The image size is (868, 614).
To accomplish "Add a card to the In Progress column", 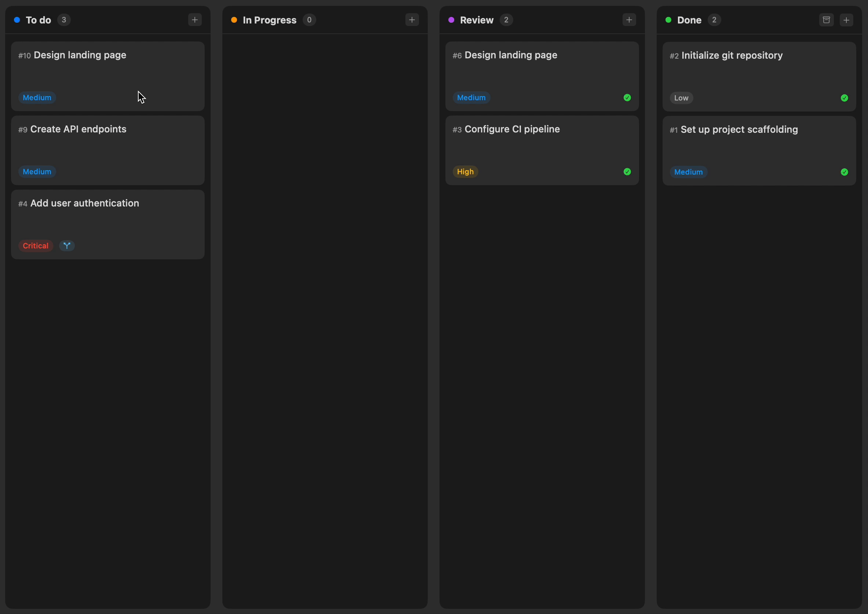I will (412, 20).
